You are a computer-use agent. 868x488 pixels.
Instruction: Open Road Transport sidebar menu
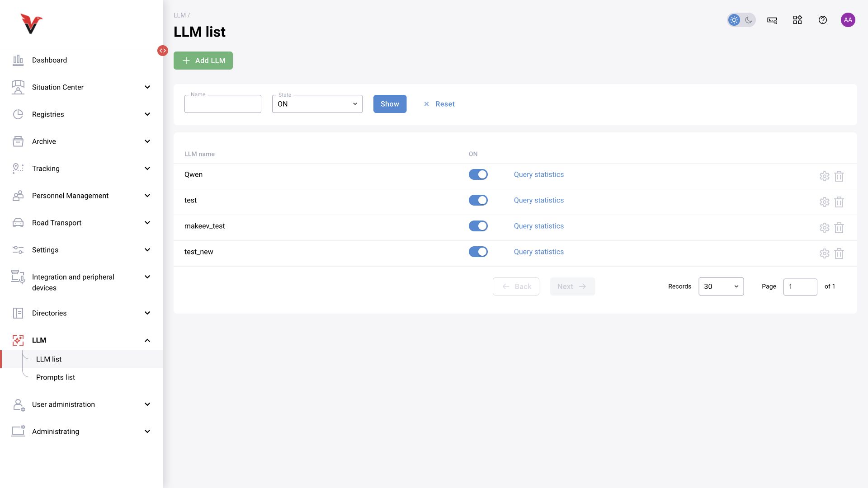click(81, 223)
